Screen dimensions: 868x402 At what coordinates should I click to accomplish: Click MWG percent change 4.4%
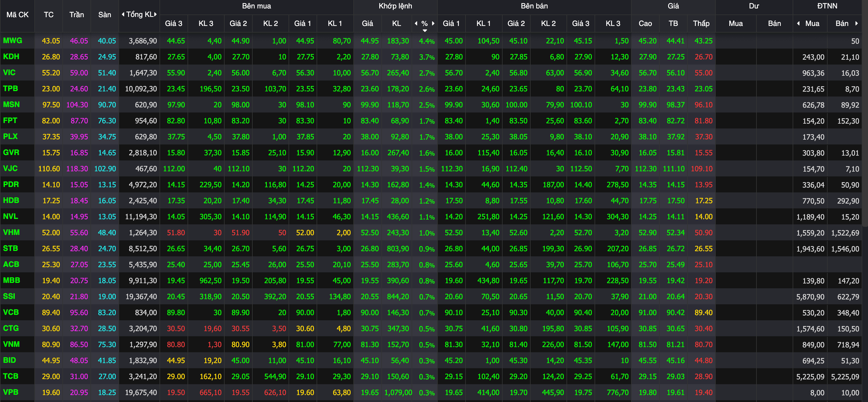(427, 41)
